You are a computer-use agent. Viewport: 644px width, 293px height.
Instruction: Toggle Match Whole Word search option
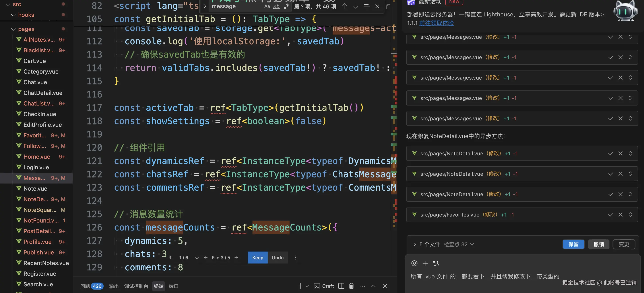[x=277, y=6]
